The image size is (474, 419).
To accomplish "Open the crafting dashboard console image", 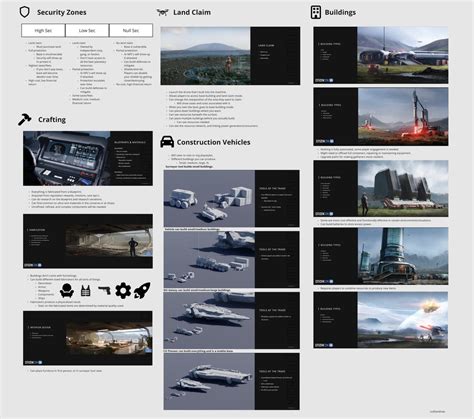I will 67,158.
